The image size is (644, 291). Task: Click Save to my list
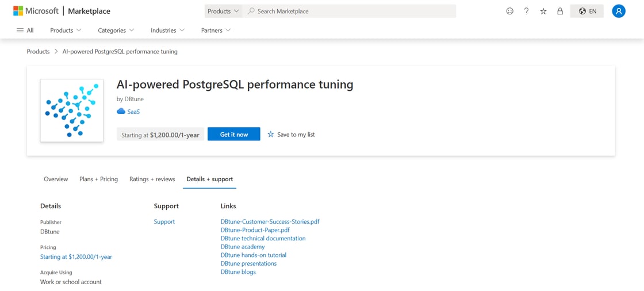click(x=291, y=134)
